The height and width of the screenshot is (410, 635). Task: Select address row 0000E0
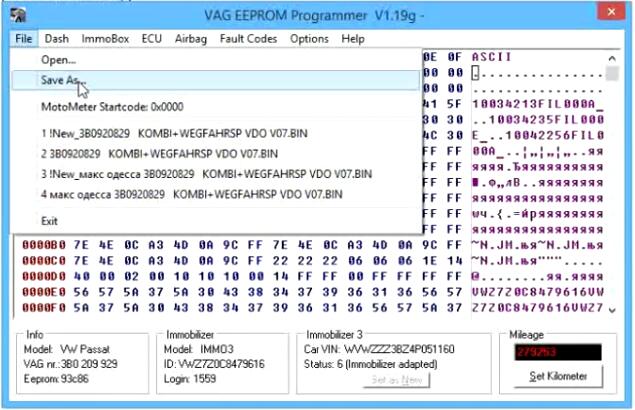coord(44,292)
